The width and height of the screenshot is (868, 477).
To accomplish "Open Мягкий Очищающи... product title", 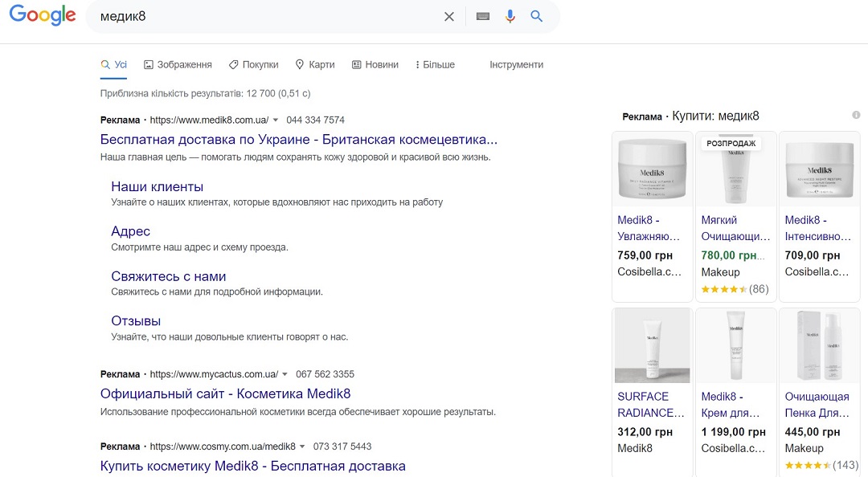I will click(735, 228).
